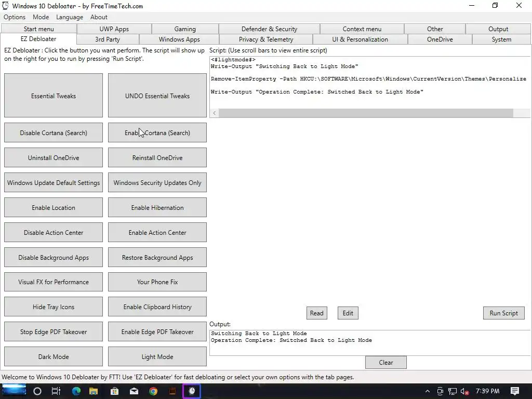532x399 pixels.
Task: Switch to the UWP Apps tab
Action: click(x=114, y=29)
